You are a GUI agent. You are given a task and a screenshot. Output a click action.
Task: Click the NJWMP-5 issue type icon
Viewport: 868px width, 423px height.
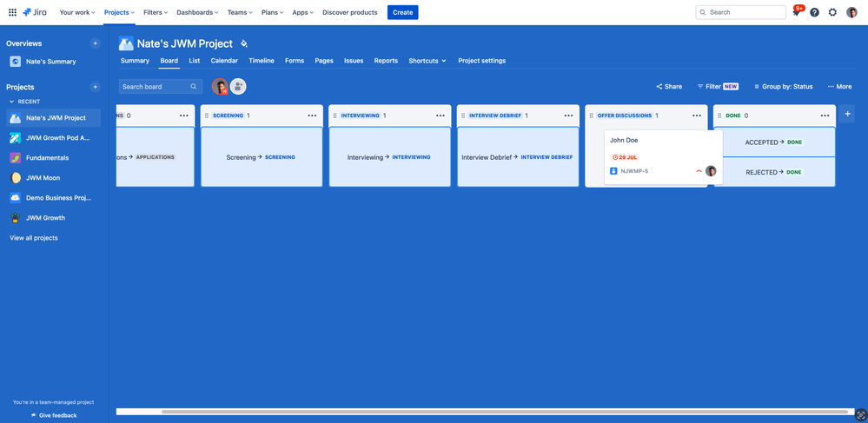[613, 171]
